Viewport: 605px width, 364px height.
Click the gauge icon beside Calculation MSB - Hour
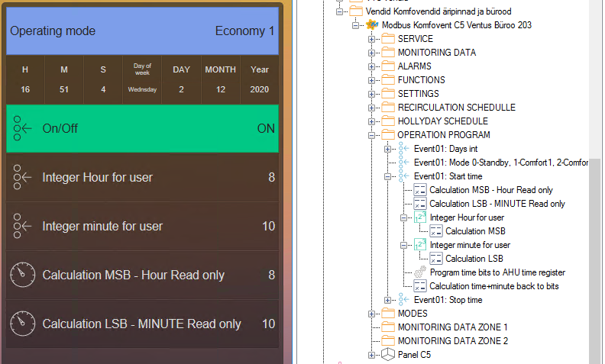click(23, 275)
